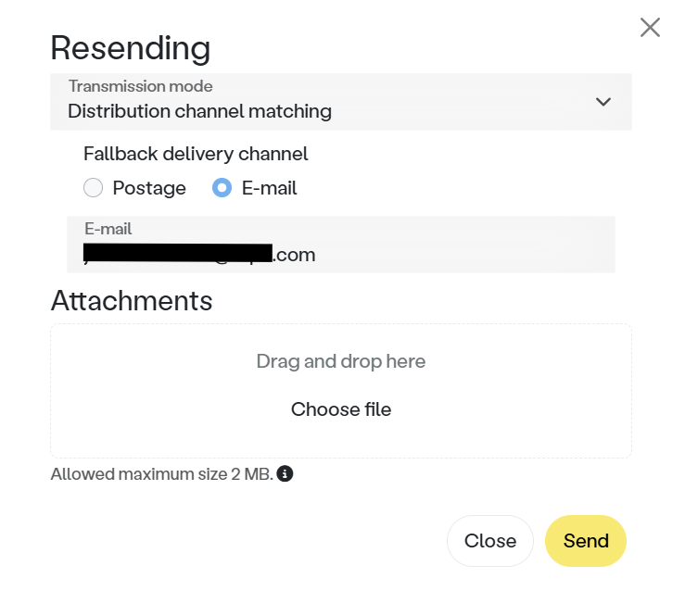Click Choose file to attach

click(341, 409)
